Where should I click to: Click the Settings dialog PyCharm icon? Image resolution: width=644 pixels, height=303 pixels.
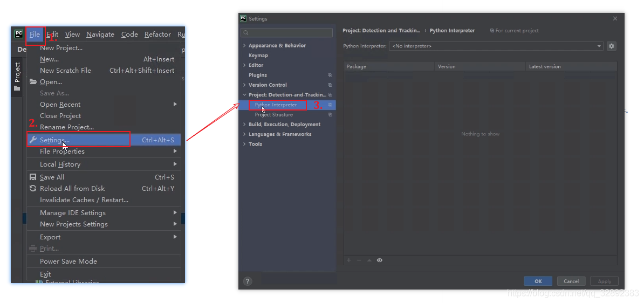coord(243,18)
